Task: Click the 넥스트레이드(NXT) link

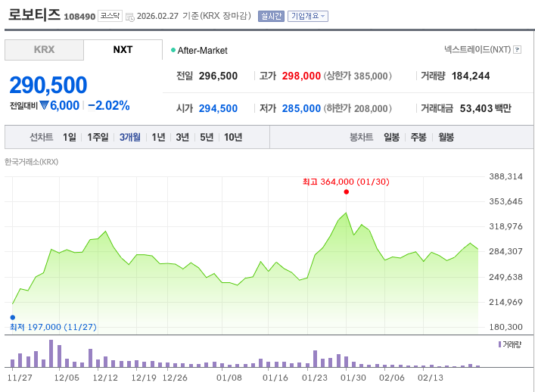Action: [477, 50]
